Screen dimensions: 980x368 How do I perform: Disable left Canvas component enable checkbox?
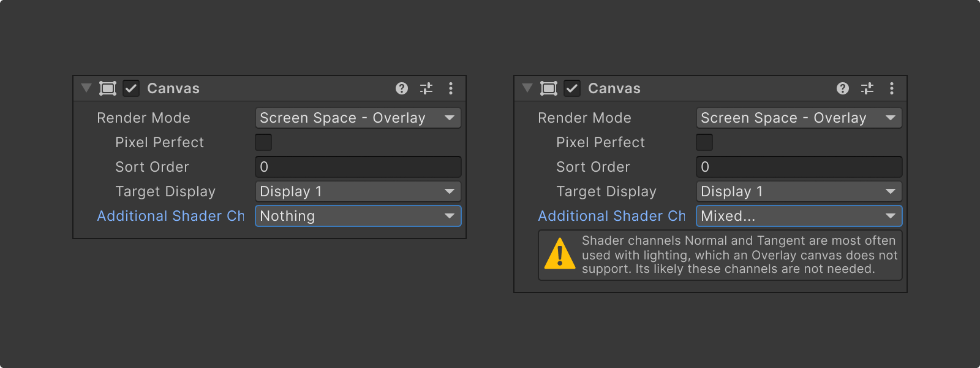click(x=131, y=88)
